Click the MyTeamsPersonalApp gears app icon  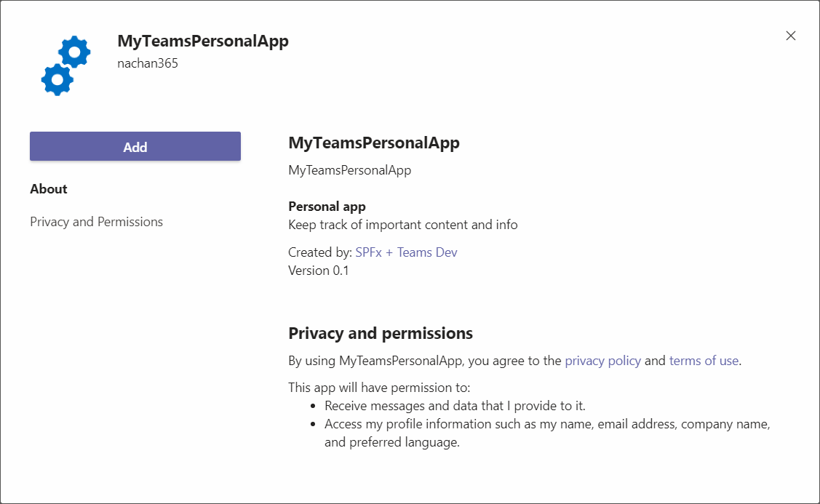65,66
